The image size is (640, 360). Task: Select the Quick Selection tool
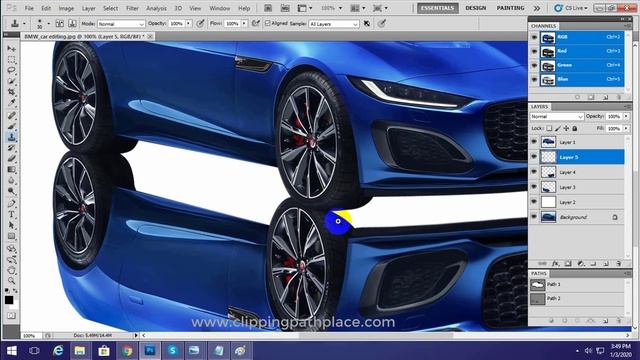pyautogui.click(x=11, y=81)
